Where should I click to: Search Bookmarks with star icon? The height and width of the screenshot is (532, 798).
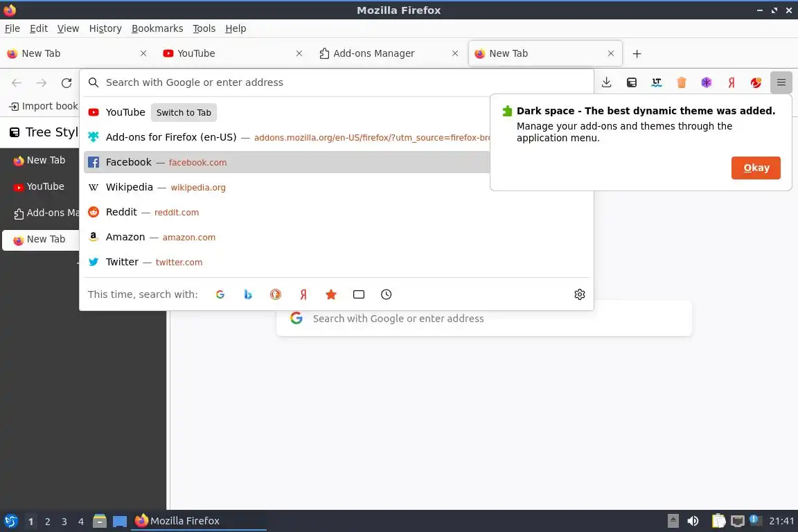tap(331, 294)
